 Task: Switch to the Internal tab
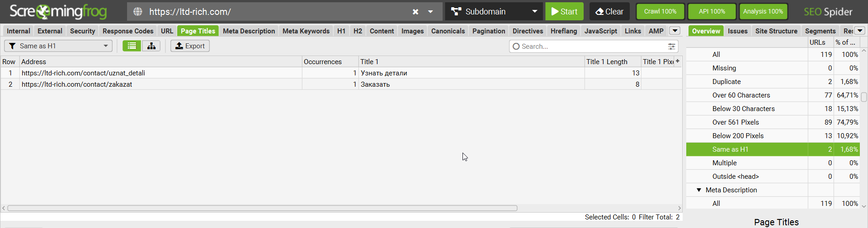coord(19,31)
